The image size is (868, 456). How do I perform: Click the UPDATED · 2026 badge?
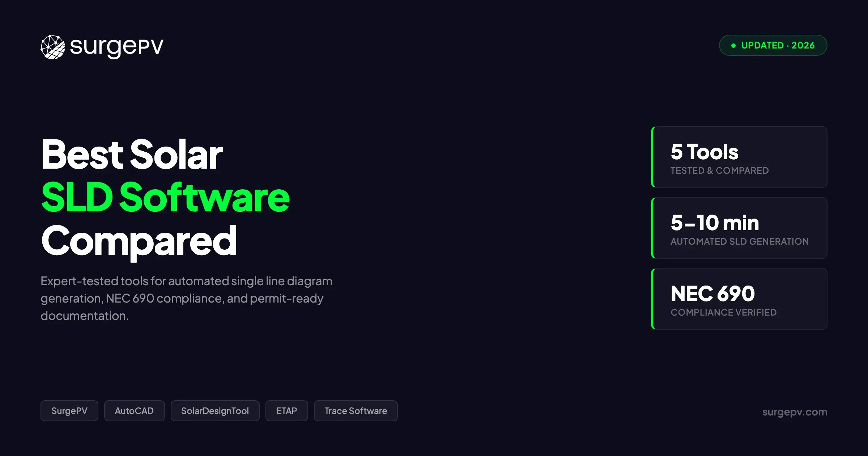click(773, 45)
